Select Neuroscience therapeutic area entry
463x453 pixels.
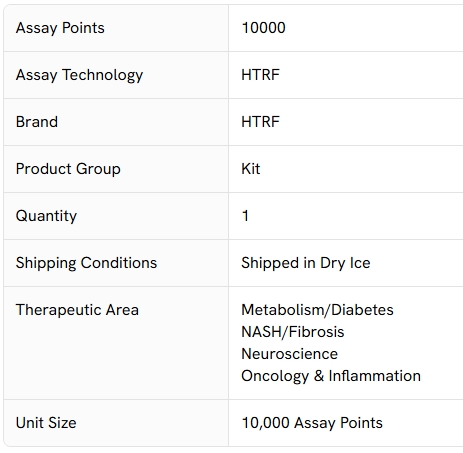tap(289, 354)
